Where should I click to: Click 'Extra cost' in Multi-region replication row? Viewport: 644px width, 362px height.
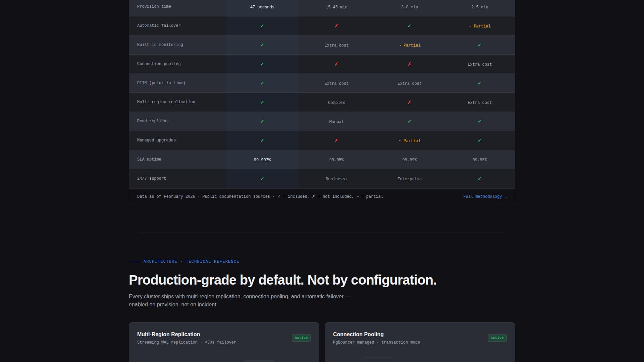coord(480,103)
